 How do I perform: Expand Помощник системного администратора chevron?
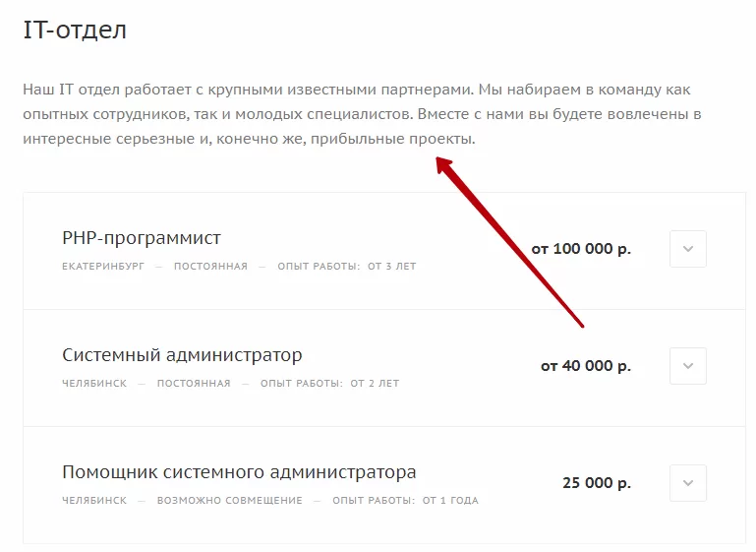pos(687,483)
